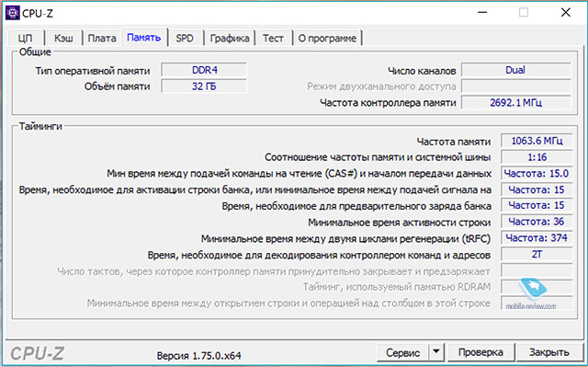Open the Графика tab
This screenshot has width=588, height=367.
230,39
